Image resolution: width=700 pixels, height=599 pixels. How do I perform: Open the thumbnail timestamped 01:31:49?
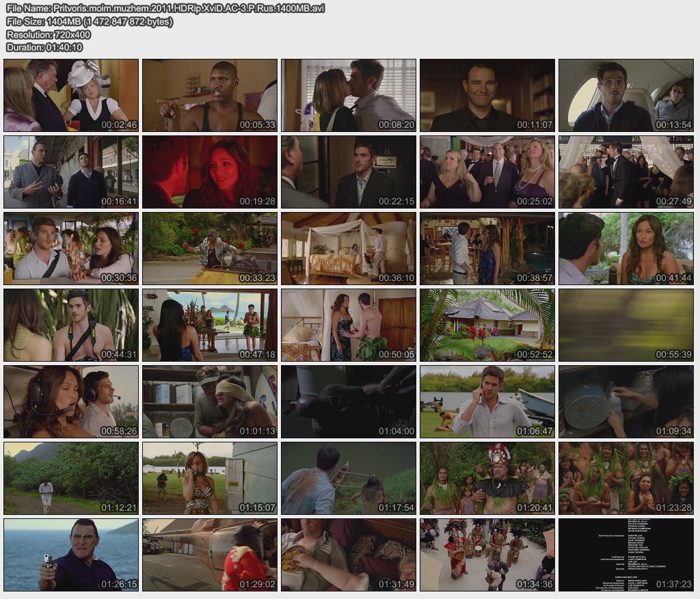point(349,555)
